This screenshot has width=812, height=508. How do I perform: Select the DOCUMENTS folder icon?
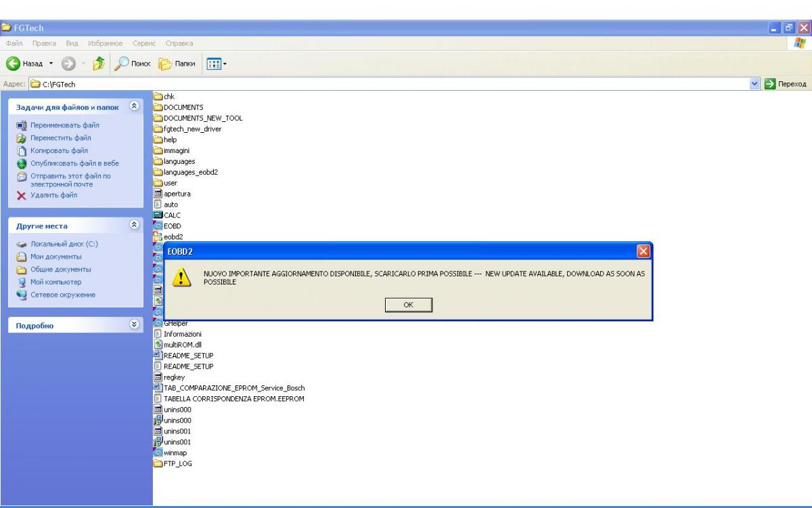158,107
